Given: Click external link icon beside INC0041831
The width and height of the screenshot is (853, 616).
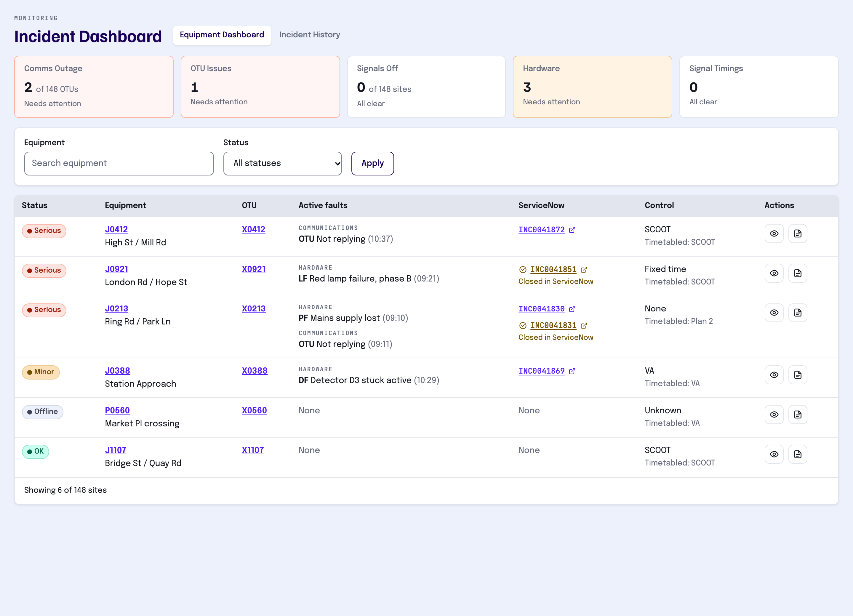Looking at the screenshot, I should pos(584,326).
